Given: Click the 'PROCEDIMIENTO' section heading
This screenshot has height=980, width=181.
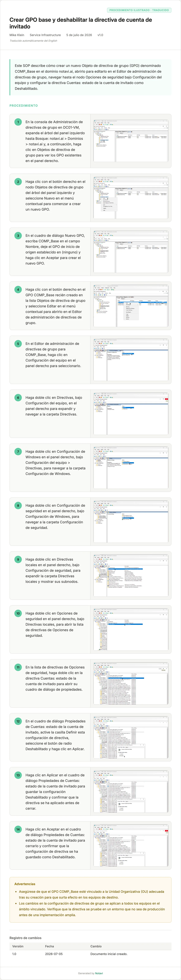Looking at the screenshot, I should point(24,105).
